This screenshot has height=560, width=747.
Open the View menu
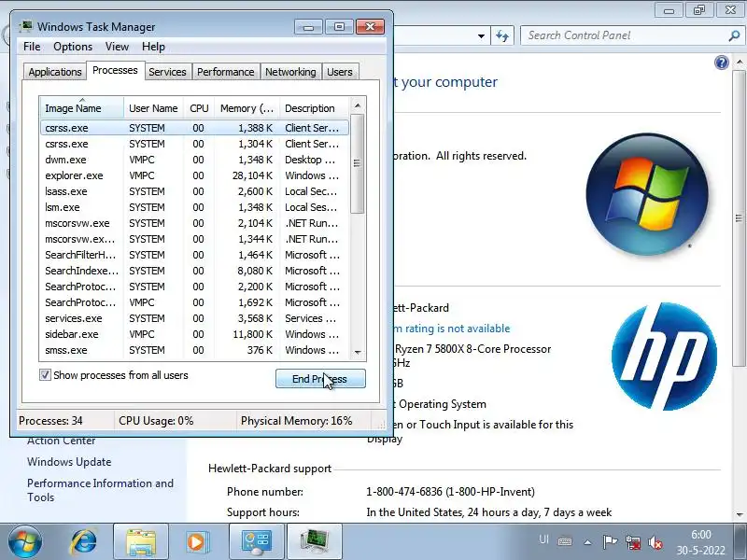pos(117,47)
